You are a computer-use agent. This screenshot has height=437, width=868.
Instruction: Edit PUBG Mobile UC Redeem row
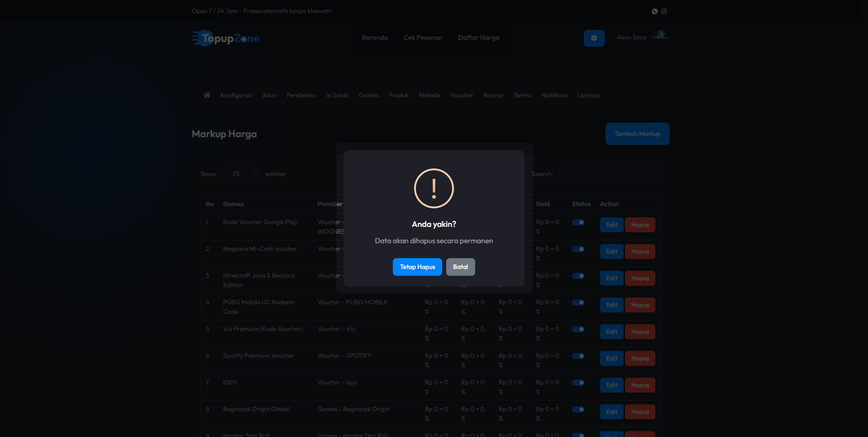tap(611, 305)
